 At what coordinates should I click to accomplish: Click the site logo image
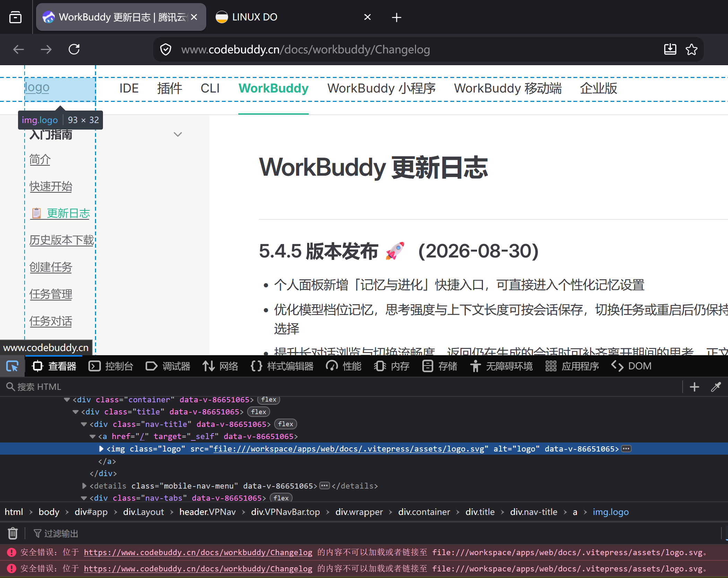click(60, 89)
